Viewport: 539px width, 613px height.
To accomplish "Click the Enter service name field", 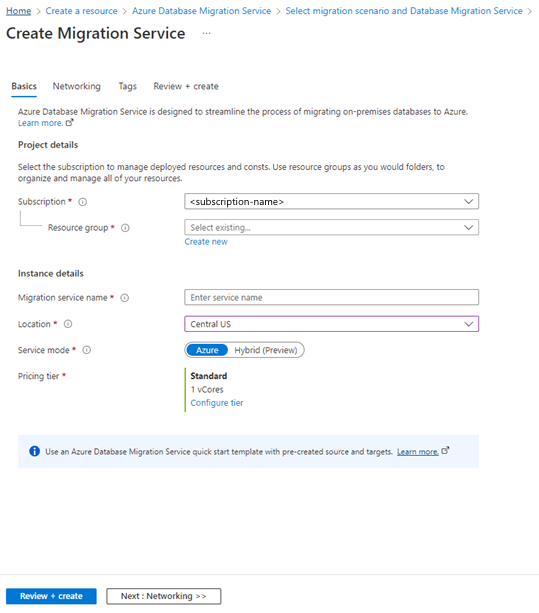I will coord(331,298).
